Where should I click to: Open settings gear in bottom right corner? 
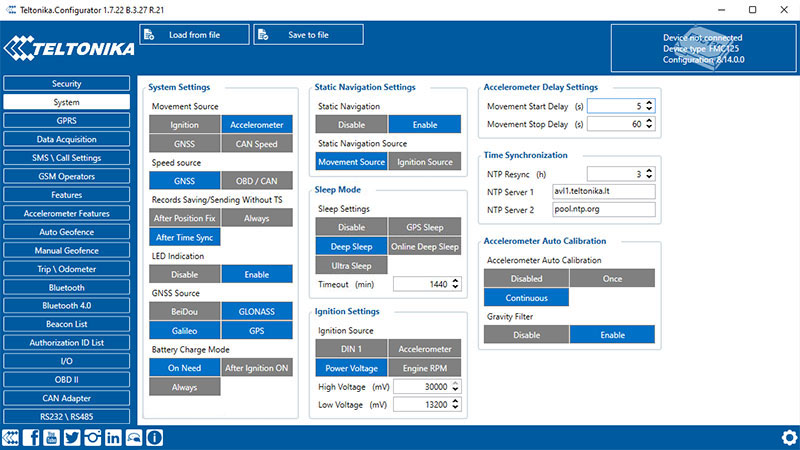(789, 437)
